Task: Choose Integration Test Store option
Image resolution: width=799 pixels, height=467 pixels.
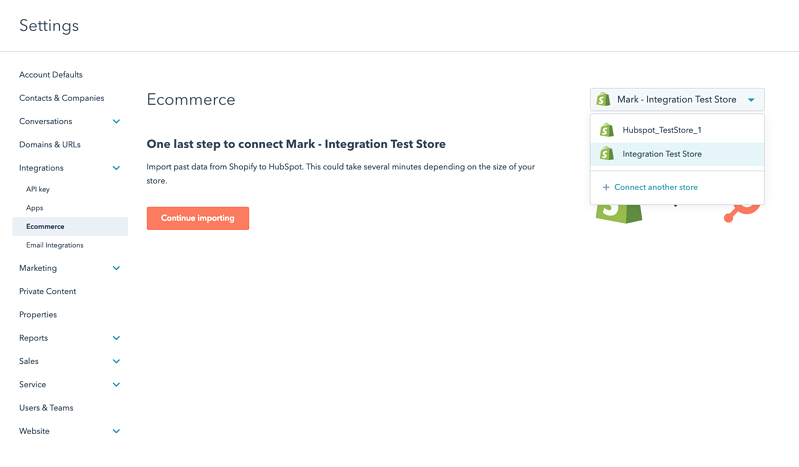Action: click(661, 154)
